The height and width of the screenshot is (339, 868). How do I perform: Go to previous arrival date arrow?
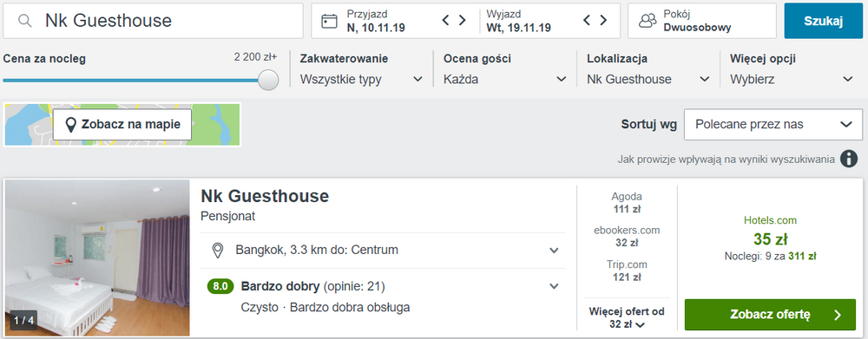coord(446,21)
